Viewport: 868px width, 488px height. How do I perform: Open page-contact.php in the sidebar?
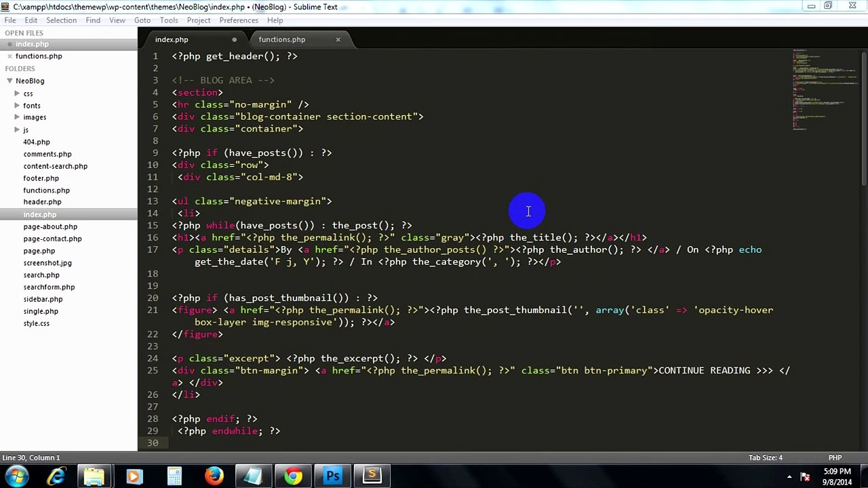pyautogui.click(x=53, y=239)
